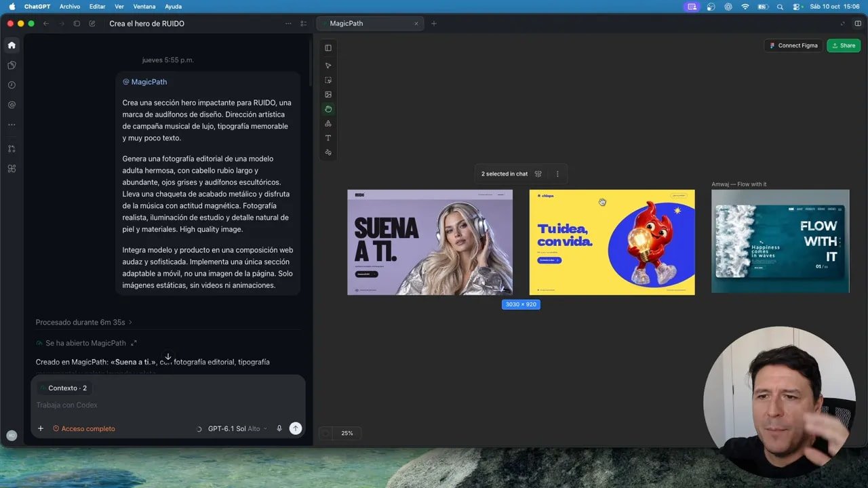
Task: Open the vertical dots menu on selection bar
Action: 557,174
